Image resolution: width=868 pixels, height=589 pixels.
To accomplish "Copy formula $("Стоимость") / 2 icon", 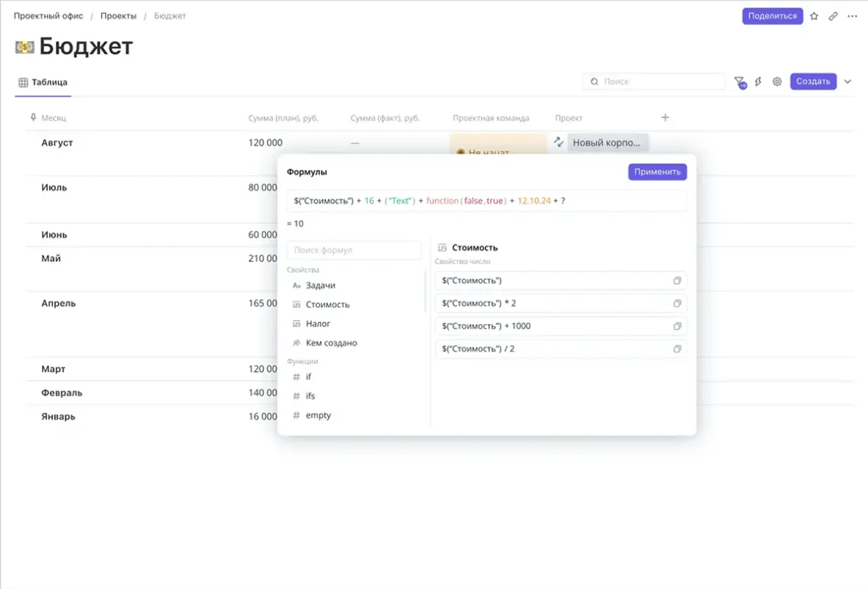I will [677, 349].
